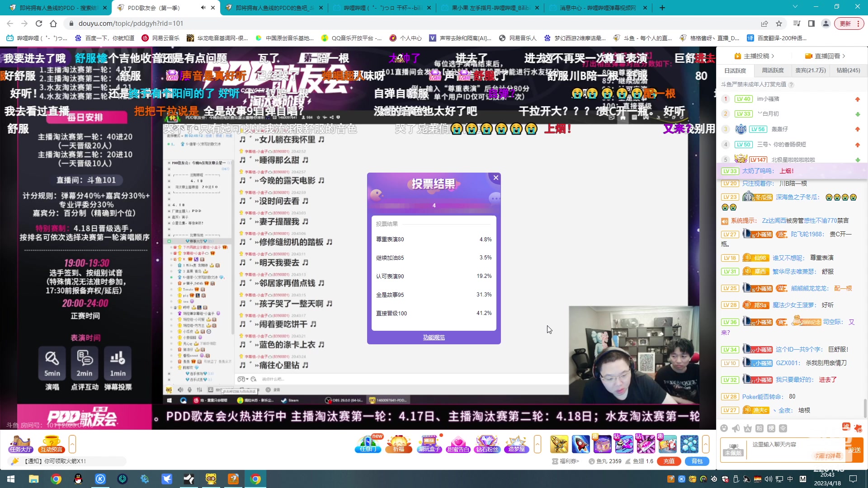Click the 令 command chat icon

pyautogui.click(x=783, y=428)
